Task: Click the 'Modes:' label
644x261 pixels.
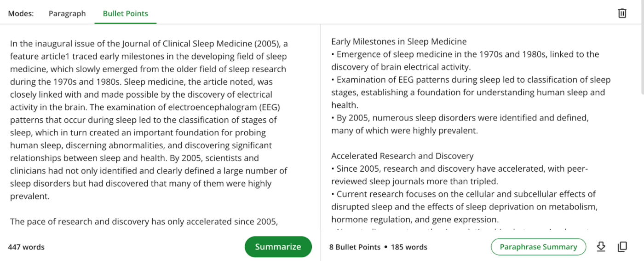Action: click(21, 13)
